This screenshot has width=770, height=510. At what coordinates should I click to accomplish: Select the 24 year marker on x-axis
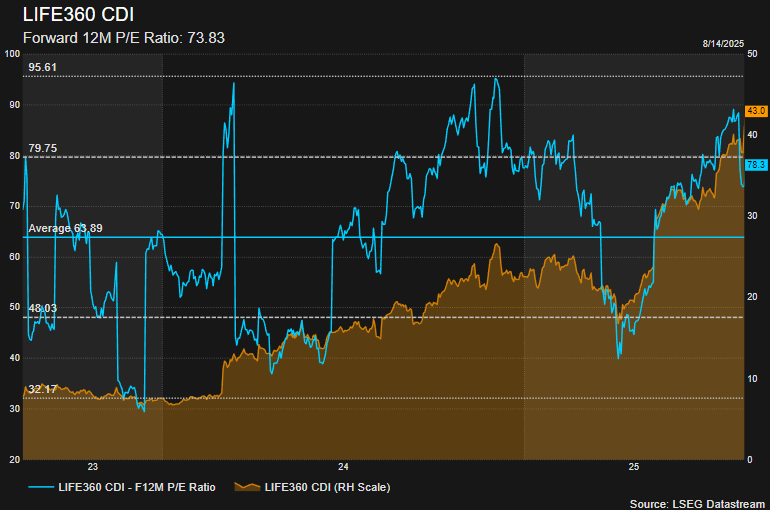[343, 467]
